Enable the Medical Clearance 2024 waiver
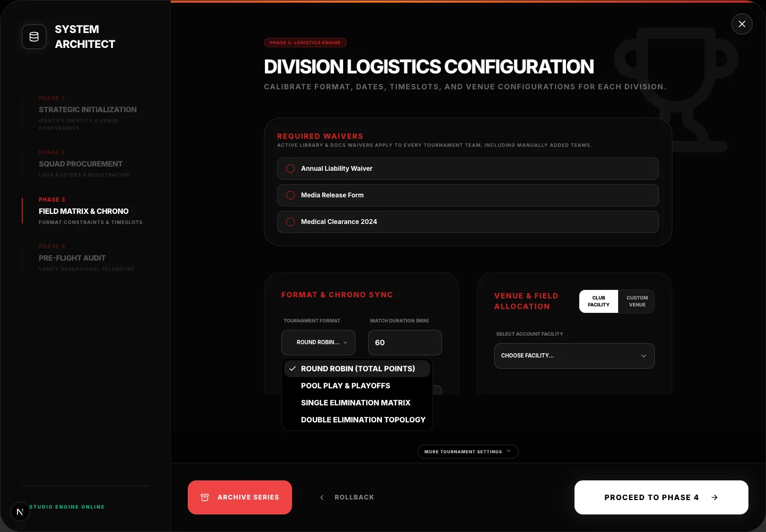Viewport: 766px width, 532px height. tap(468, 222)
